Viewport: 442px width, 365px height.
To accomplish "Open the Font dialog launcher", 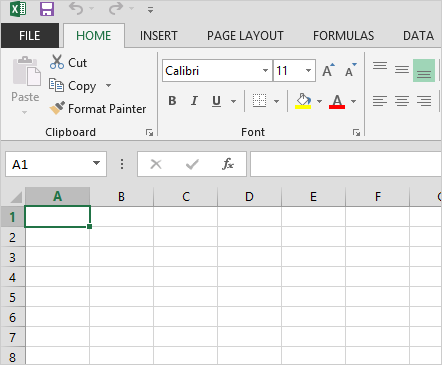I will tap(356, 133).
